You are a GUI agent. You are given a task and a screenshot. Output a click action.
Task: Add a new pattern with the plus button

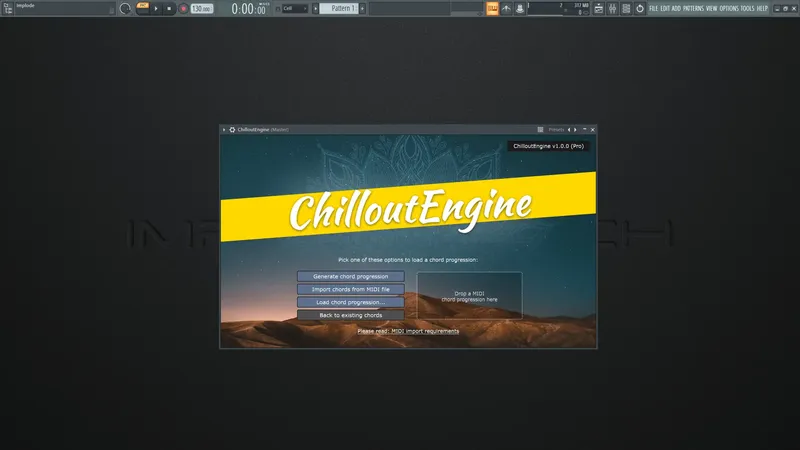pyautogui.click(x=362, y=9)
